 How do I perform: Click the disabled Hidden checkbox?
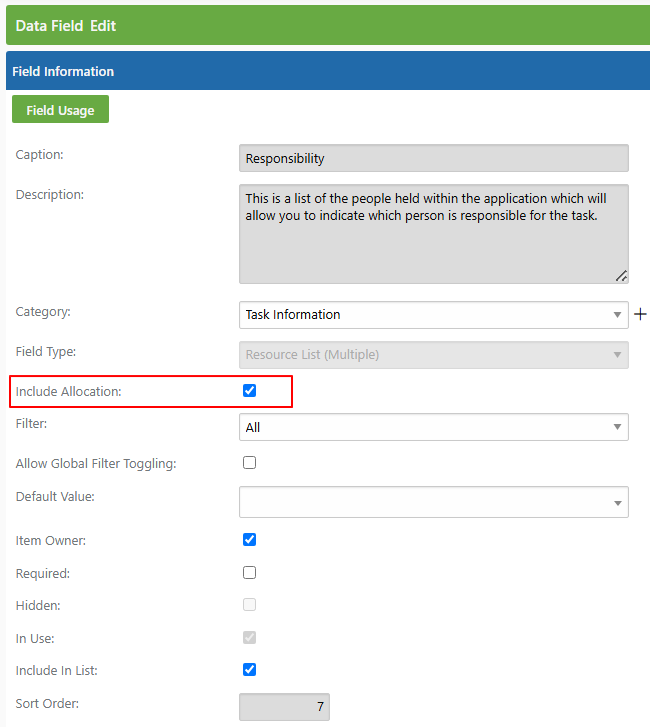(249, 605)
